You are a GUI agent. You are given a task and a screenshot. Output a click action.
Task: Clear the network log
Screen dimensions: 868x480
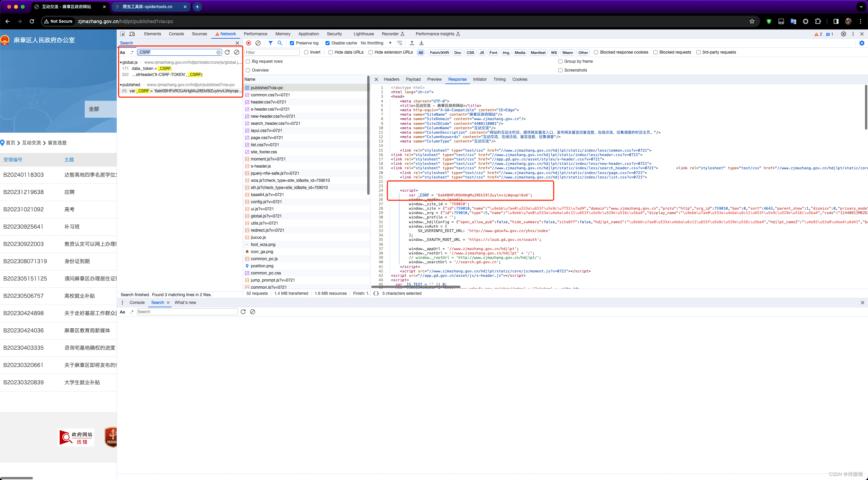[x=258, y=43]
